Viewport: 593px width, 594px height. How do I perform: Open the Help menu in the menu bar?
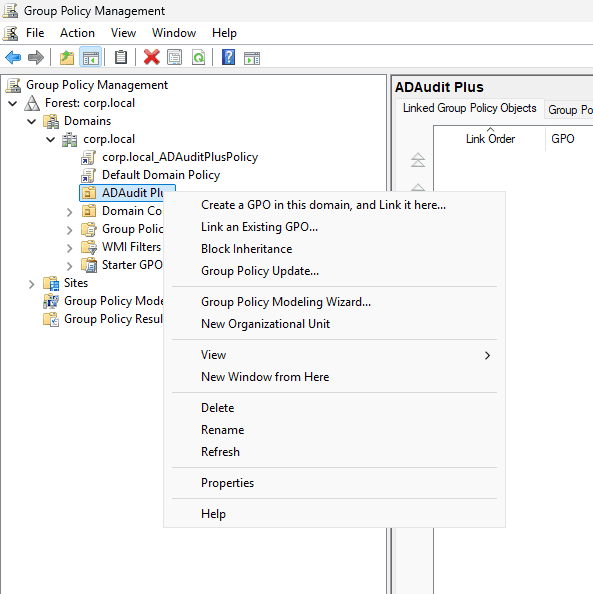tap(224, 33)
